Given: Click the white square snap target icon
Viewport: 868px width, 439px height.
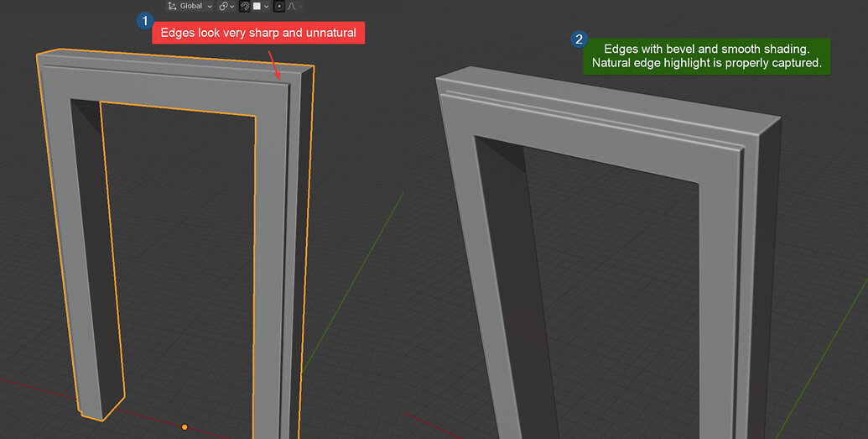Looking at the screenshot, I should 257,6.
